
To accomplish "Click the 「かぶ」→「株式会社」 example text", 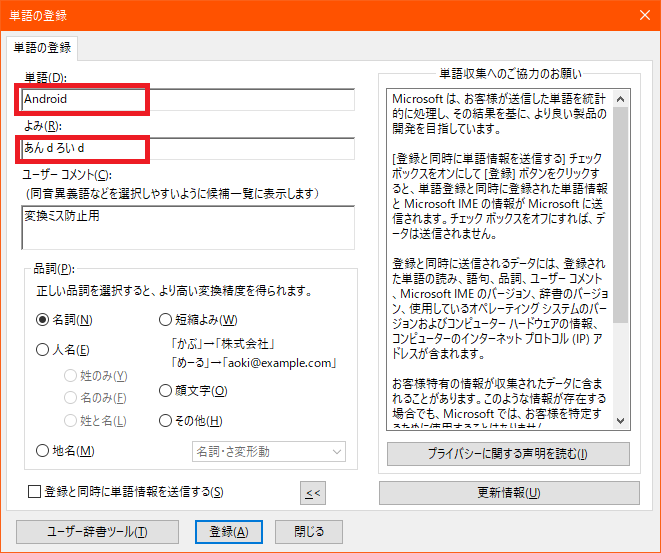I will tap(223, 344).
